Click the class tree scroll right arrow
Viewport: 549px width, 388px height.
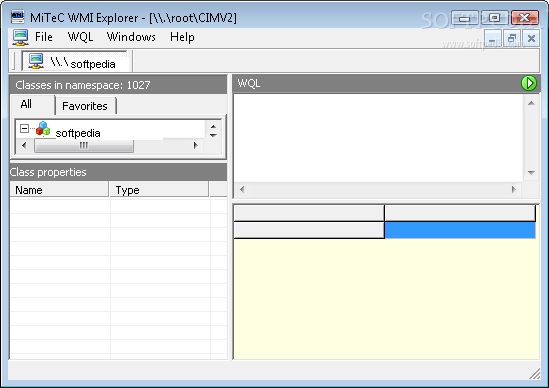tap(195, 145)
